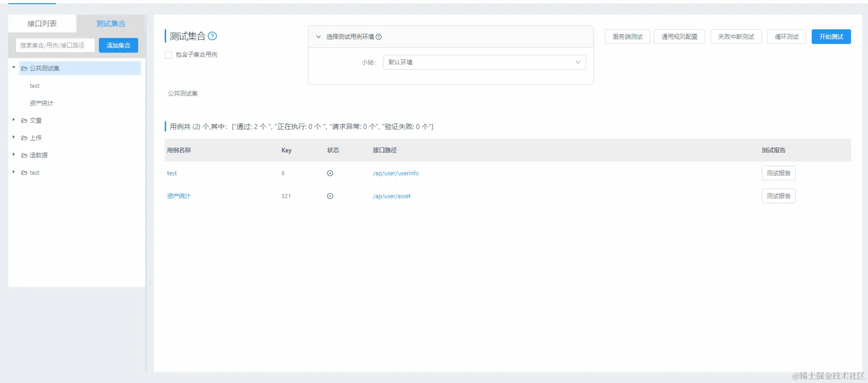Click the 接口路径 column header
This screenshot has width=868, height=383.
pos(385,151)
